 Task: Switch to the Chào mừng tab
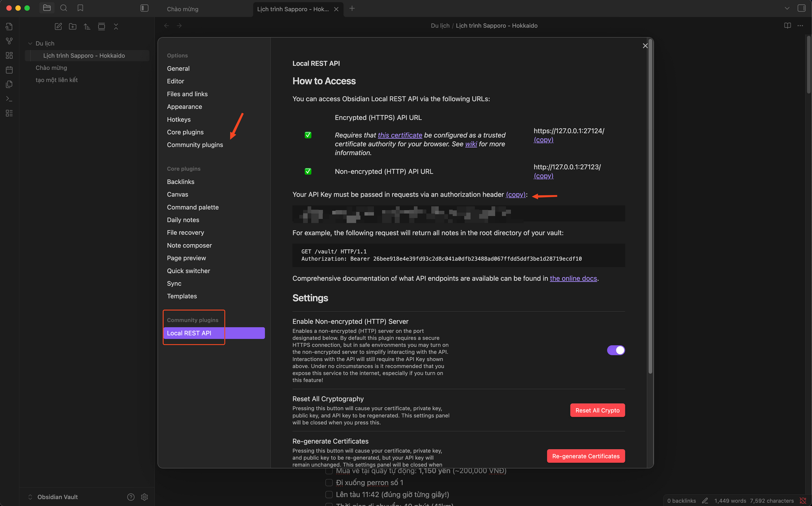183,9
